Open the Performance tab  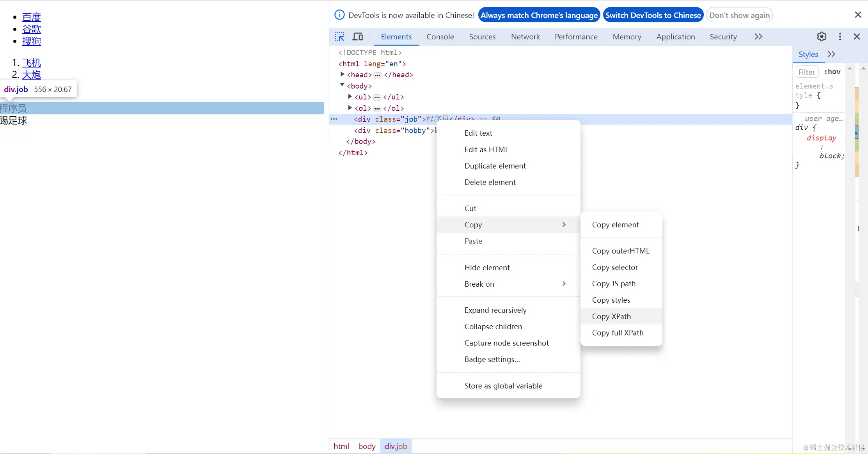click(576, 37)
